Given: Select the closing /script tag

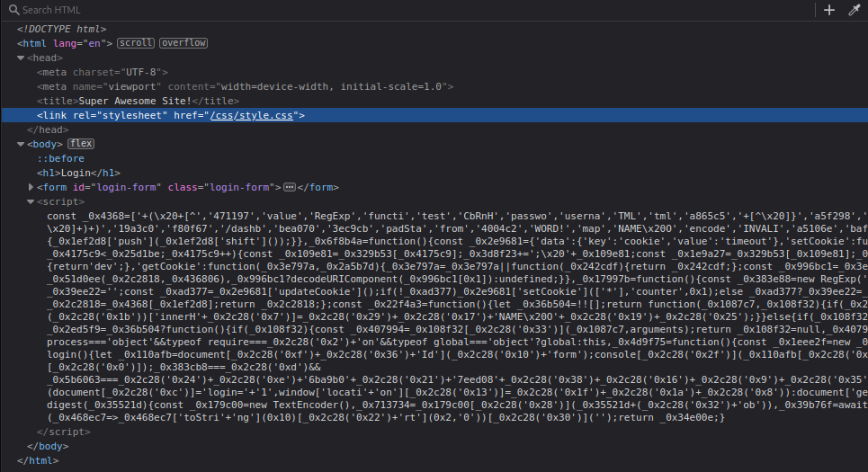Looking at the screenshot, I should tap(64, 432).
